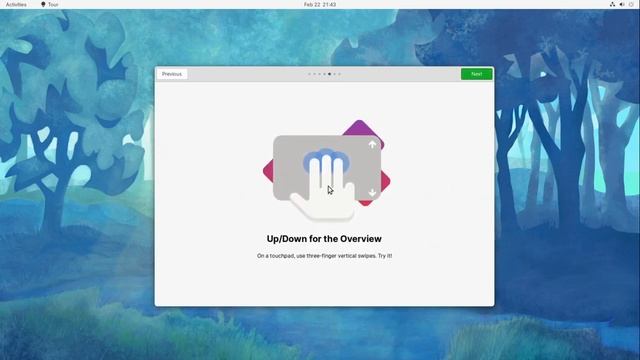Image resolution: width=640 pixels, height=360 pixels.
Task: Go to the Next tour page
Action: pos(476,74)
